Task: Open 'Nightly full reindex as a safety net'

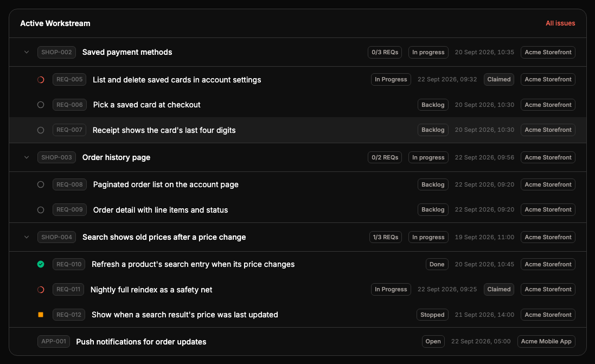Action: click(x=151, y=290)
